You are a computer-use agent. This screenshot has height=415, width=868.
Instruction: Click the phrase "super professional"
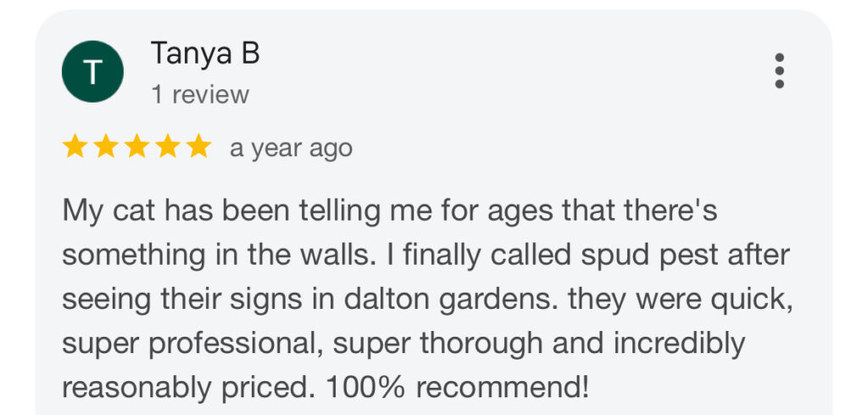pos(192,344)
